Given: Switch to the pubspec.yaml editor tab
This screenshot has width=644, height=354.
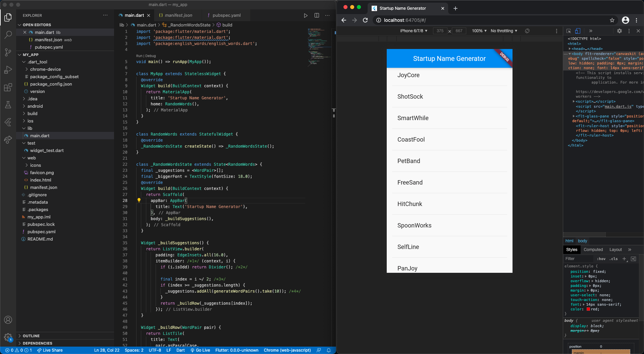Looking at the screenshot, I should pyautogui.click(x=226, y=15).
